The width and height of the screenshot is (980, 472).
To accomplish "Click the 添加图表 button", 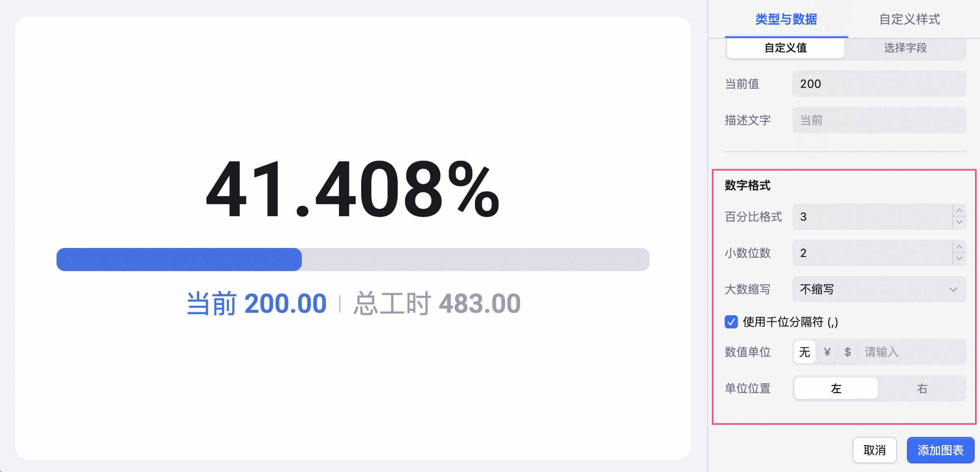I will coord(940,450).
